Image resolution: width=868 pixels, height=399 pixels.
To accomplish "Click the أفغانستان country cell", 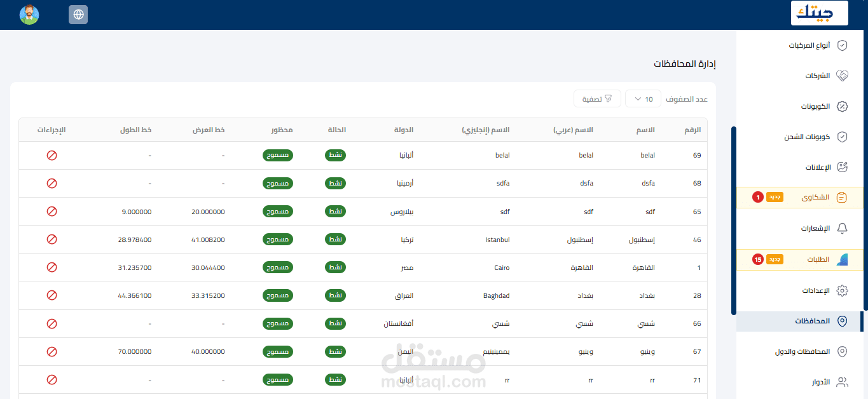I will point(399,323).
